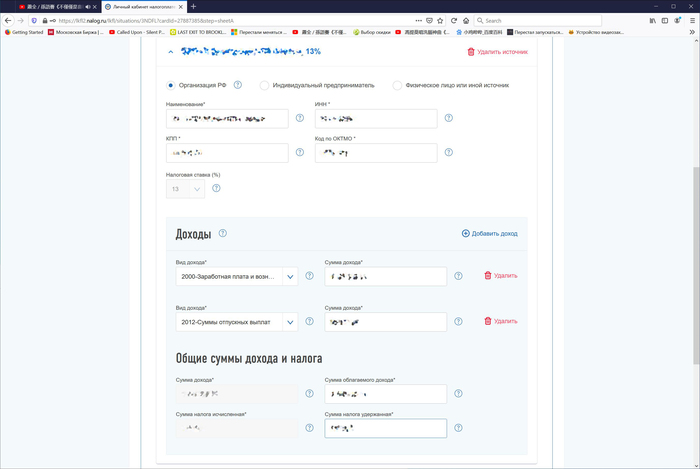700x469 pixels.
Task: Click the browser forward arrow
Action: pos(21,21)
